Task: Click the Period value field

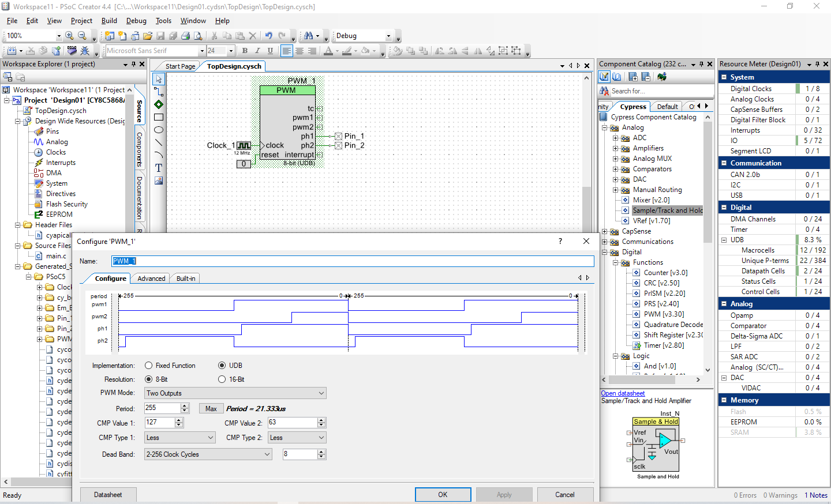Action: 162,408
